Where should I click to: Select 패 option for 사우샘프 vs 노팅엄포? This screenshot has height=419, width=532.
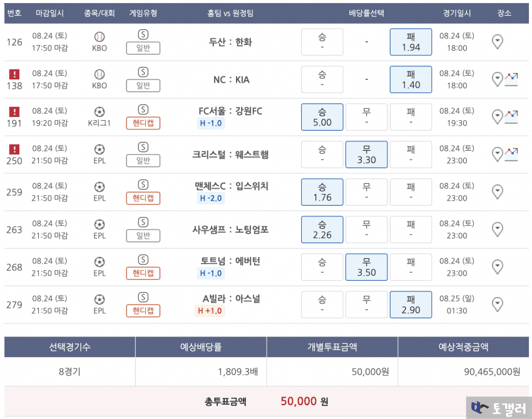tap(411, 230)
